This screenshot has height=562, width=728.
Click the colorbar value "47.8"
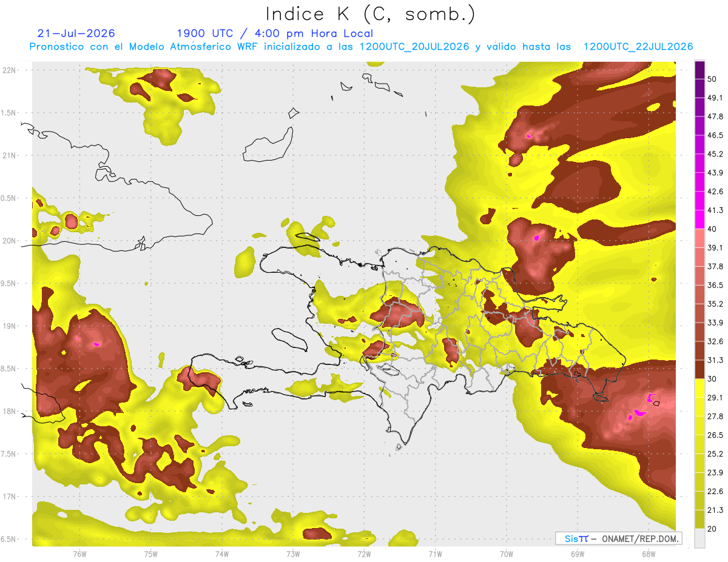(715, 116)
